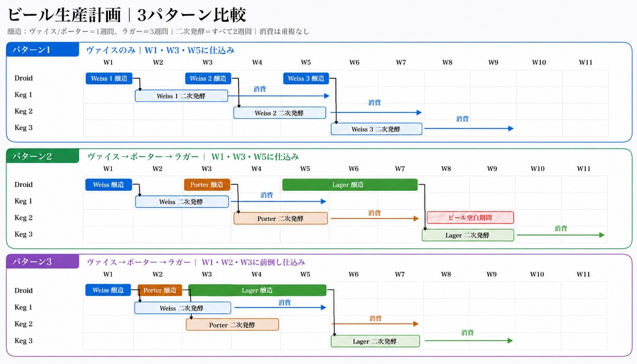
Task: Click the 'Porter 醸造' bar in パターン3
Action: (160, 290)
